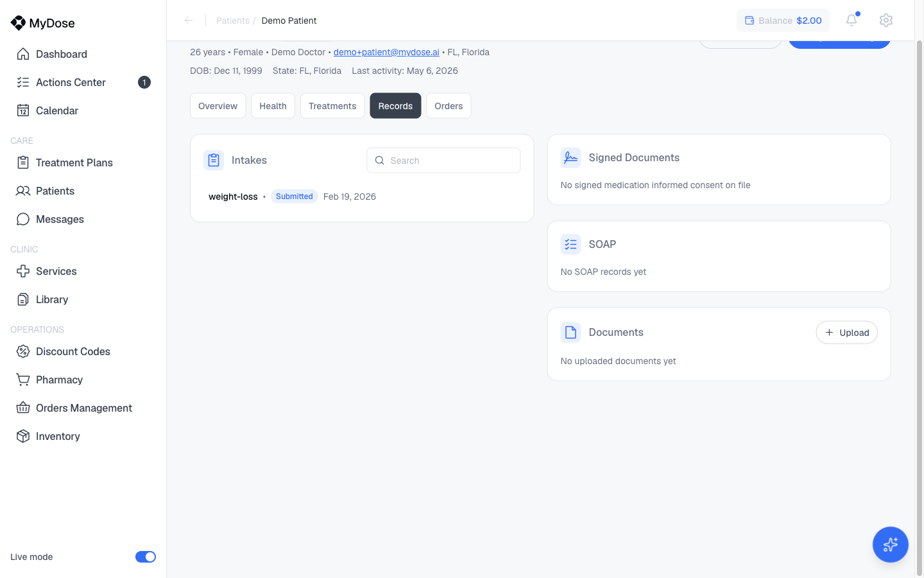Open the Library documents icon
The height and width of the screenshot is (578, 924).
click(x=23, y=299)
